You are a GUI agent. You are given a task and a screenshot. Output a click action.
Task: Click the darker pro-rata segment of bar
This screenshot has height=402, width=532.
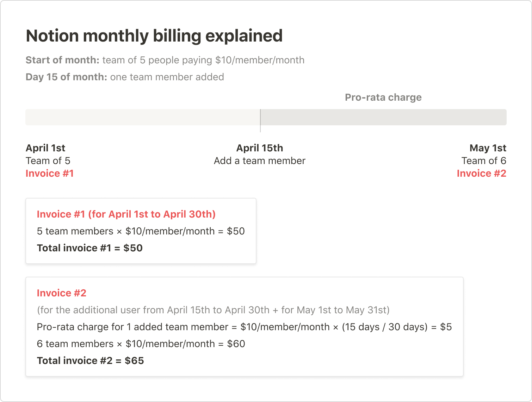coord(383,117)
